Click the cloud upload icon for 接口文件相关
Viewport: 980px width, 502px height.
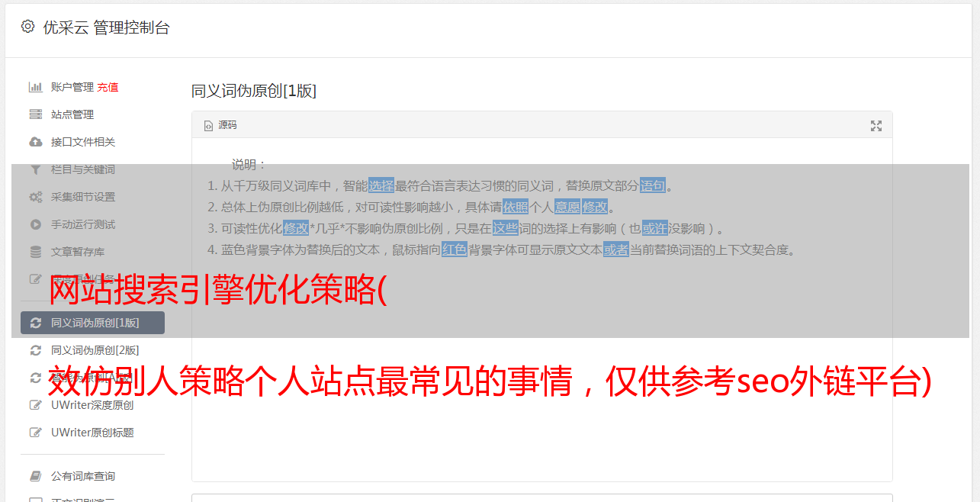click(35, 142)
